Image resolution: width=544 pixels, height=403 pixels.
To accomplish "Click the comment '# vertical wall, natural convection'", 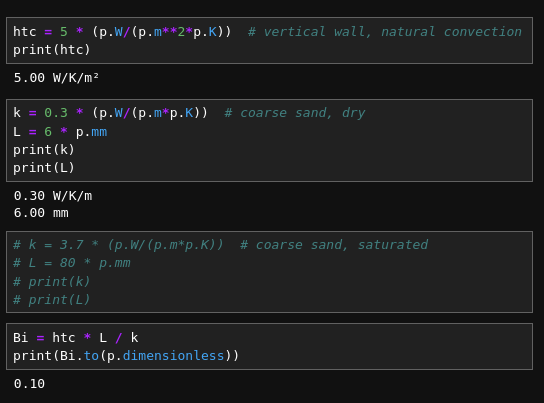I will point(385,32).
